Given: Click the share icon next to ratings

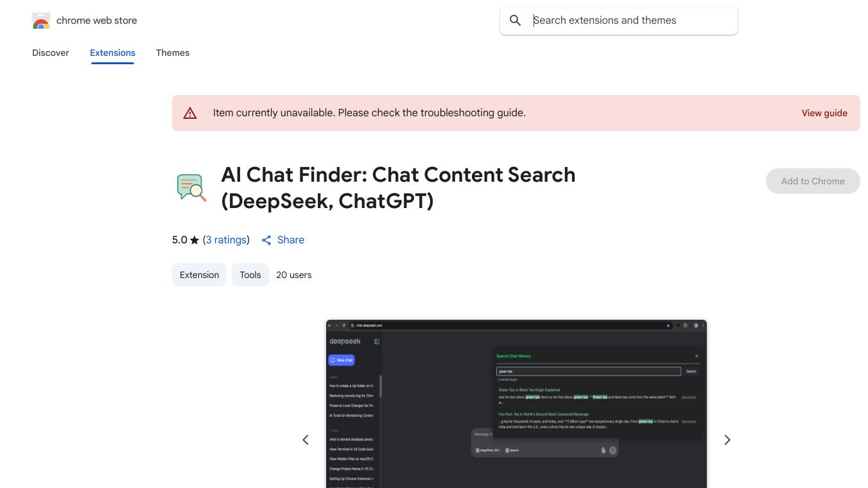Looking at the screenshot, I should click(x=266, y=240).
